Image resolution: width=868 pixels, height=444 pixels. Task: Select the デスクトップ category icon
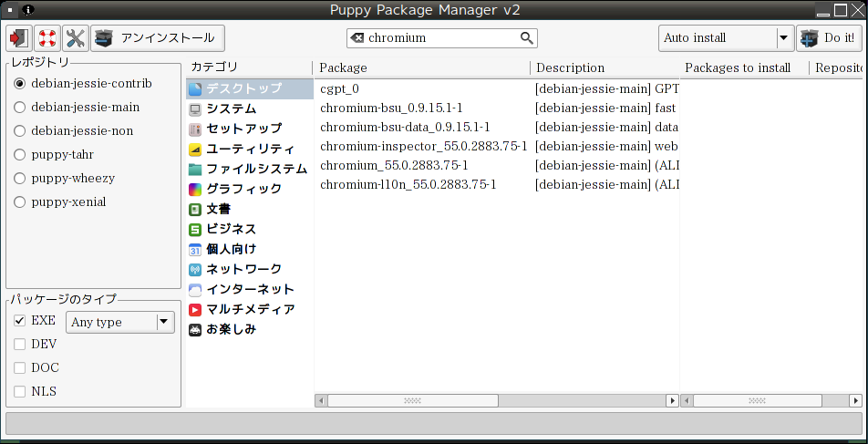195,88
